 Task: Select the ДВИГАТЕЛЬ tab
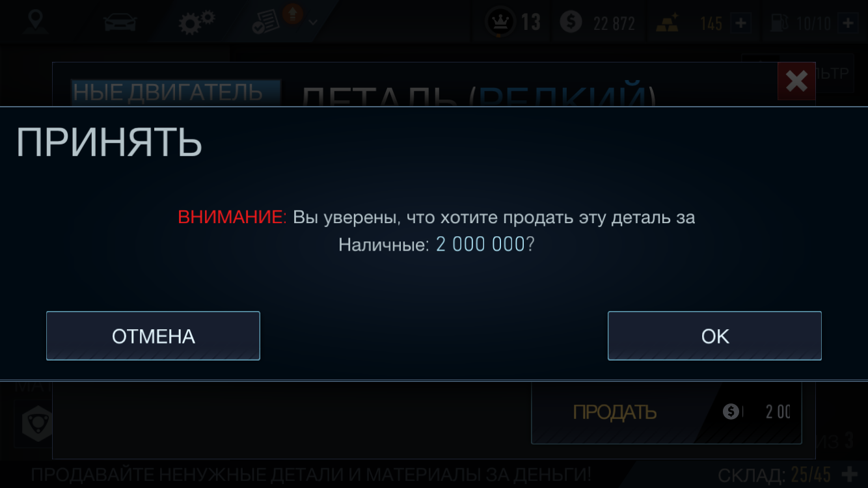click(x=176, y=92)
